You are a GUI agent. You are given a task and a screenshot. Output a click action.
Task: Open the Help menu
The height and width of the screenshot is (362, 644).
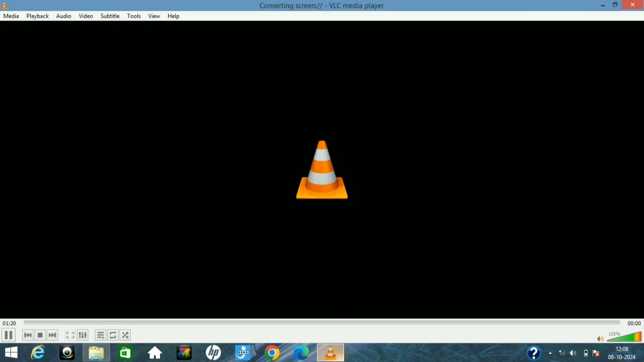pyautogui.click(x=174, y=16)
